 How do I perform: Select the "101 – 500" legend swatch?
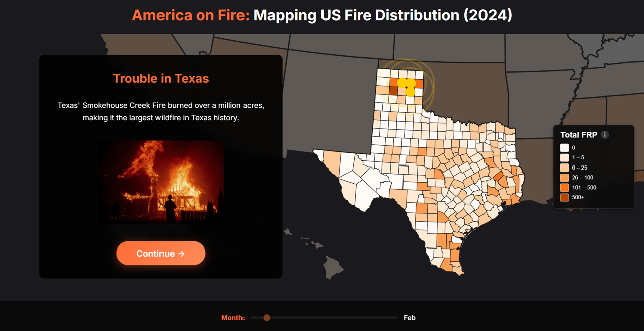pyautogui.click(x=566, y=187)
